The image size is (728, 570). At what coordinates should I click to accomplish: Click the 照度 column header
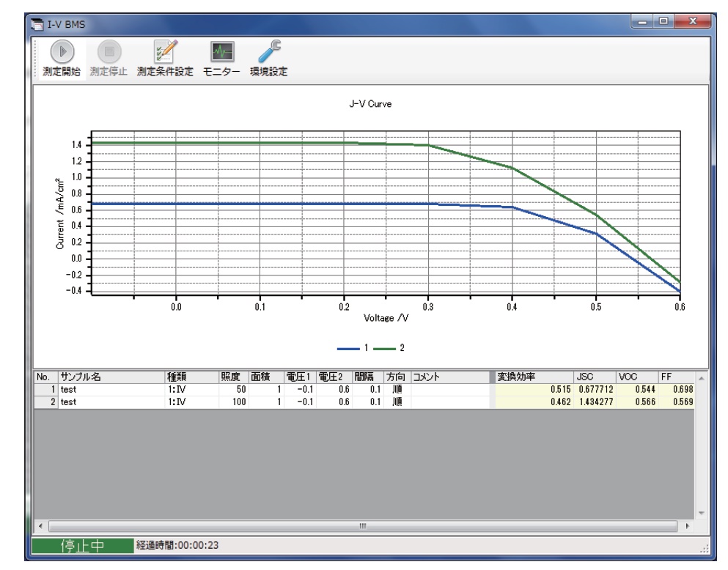tap(234, 377)
